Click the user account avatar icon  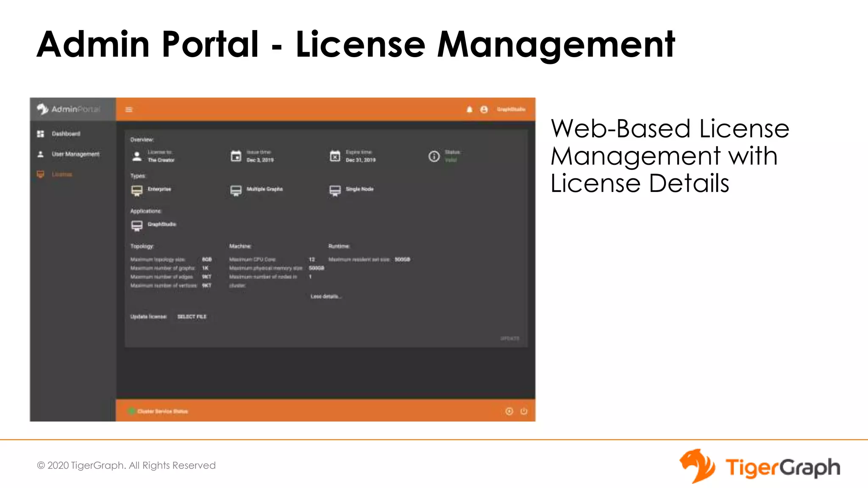click(484, 109)
